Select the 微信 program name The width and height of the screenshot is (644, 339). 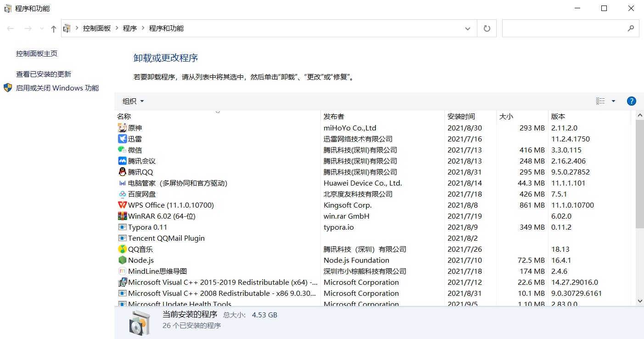click(135, 150)
